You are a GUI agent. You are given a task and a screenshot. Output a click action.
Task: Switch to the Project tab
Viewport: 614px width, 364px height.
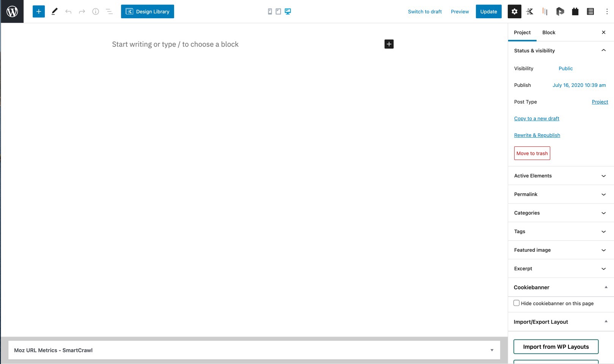point(522,32)
